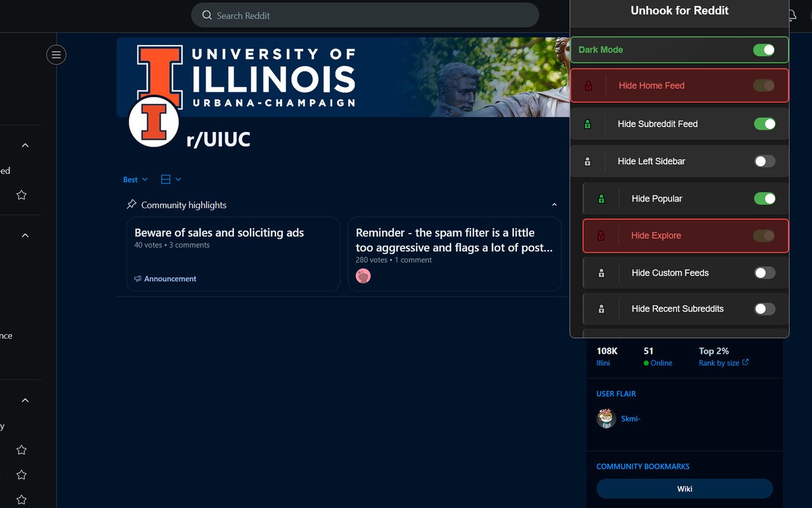
Task: Click the 40 votes • 3 comments text
Action: point(172,245)
